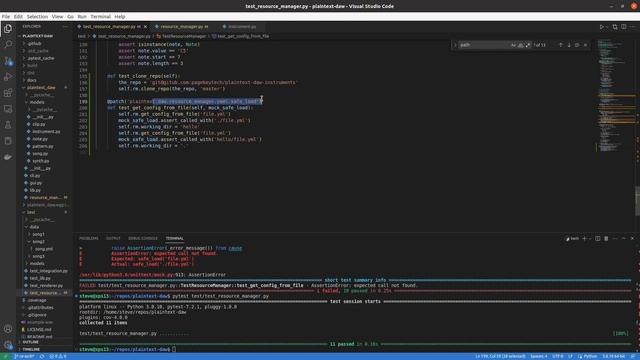The image size is (640, 360).
Task: Collapse the models folder under plaintext_daw
Action: [37, 102]
